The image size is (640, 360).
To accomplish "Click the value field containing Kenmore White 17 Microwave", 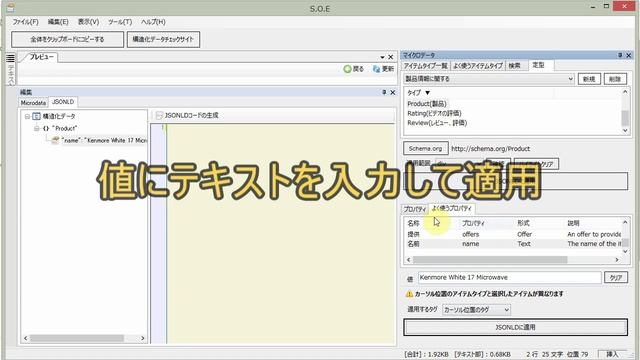I will 510,278.
